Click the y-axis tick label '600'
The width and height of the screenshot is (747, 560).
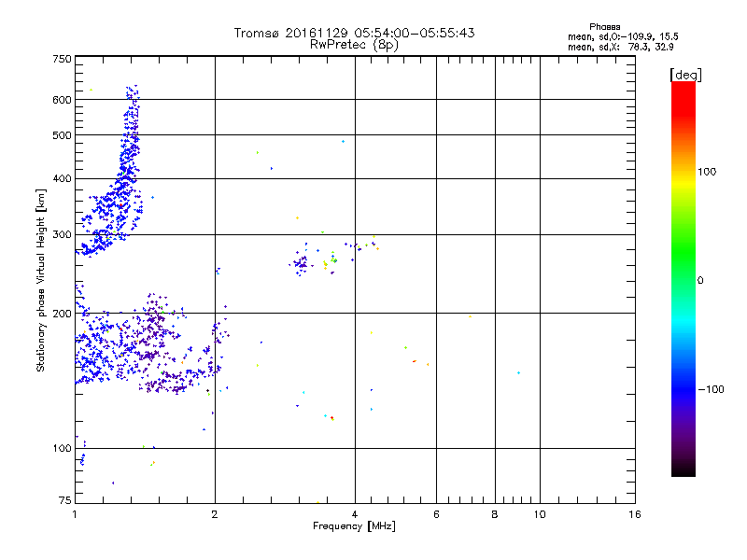(x=62, y=100)
